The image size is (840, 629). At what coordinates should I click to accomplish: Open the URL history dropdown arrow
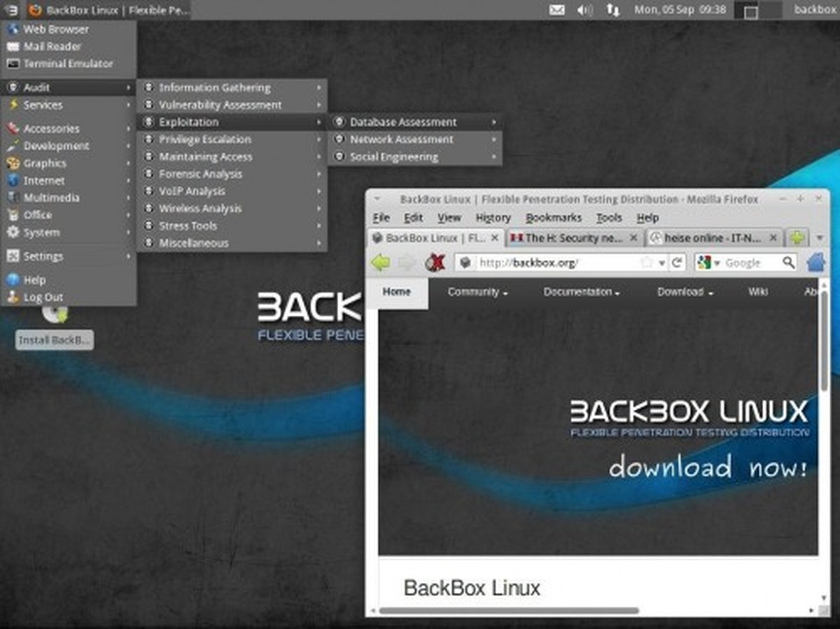[661, 263]
